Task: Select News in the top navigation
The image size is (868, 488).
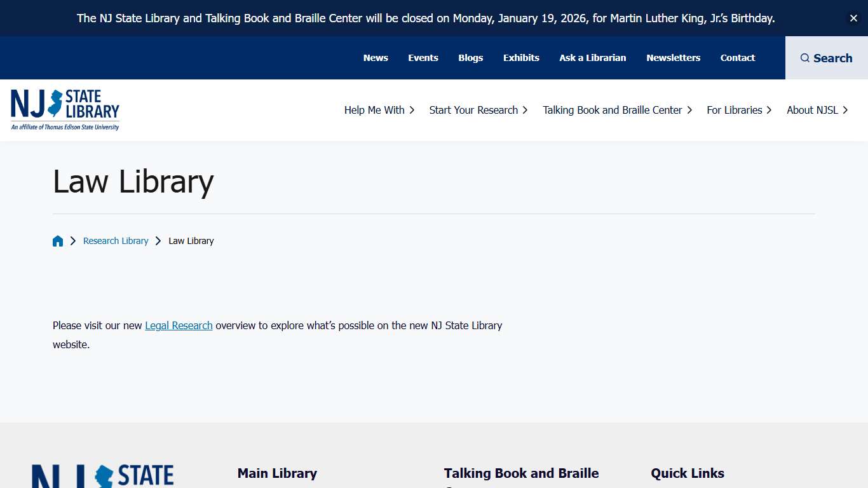Action: click(376, 58)
